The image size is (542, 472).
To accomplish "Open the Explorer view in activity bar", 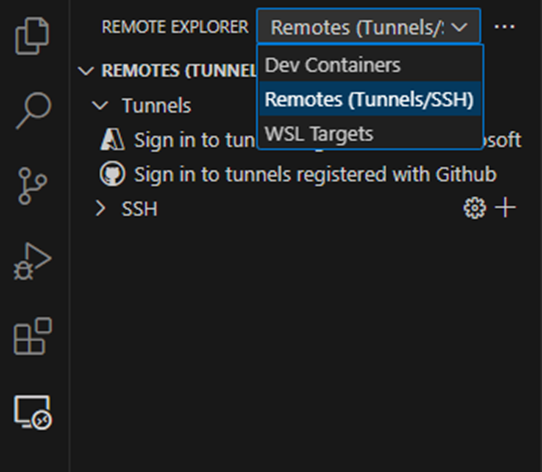I will 32,36.
